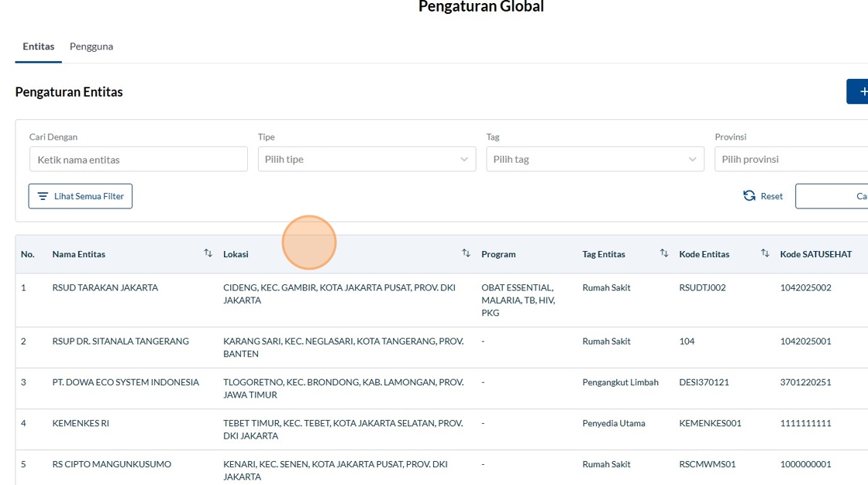
Task: Select RSUD TARAKAN JAKARTA entity name
Action: (105, 287)
